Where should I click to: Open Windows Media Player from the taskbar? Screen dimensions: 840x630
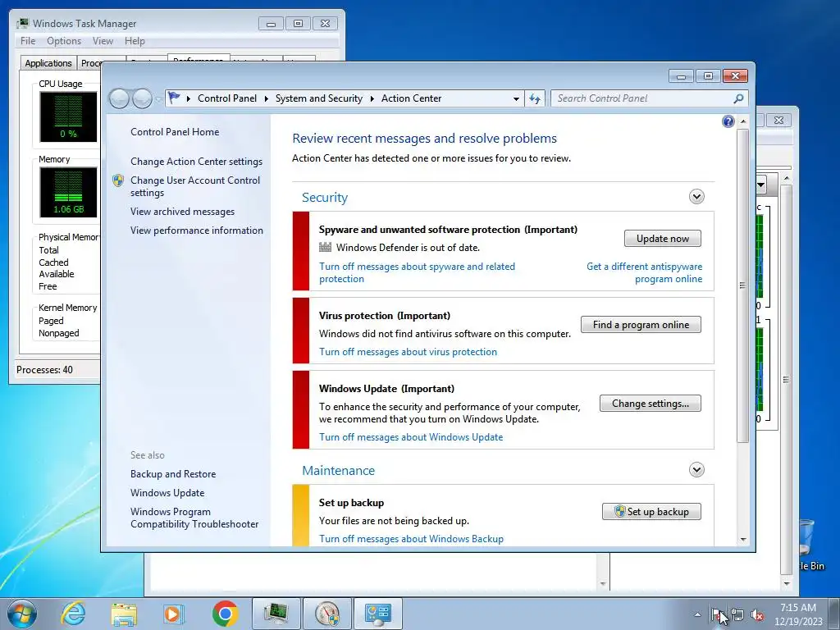174,614
